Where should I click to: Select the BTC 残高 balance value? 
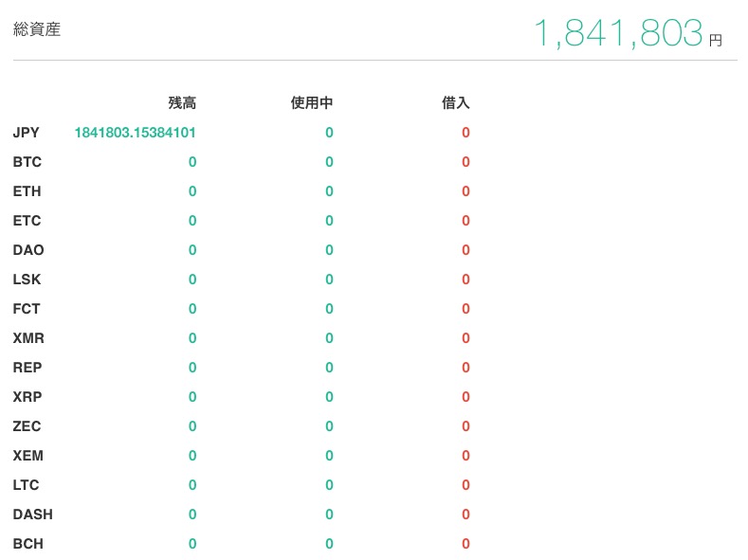(x=192, y=162)
